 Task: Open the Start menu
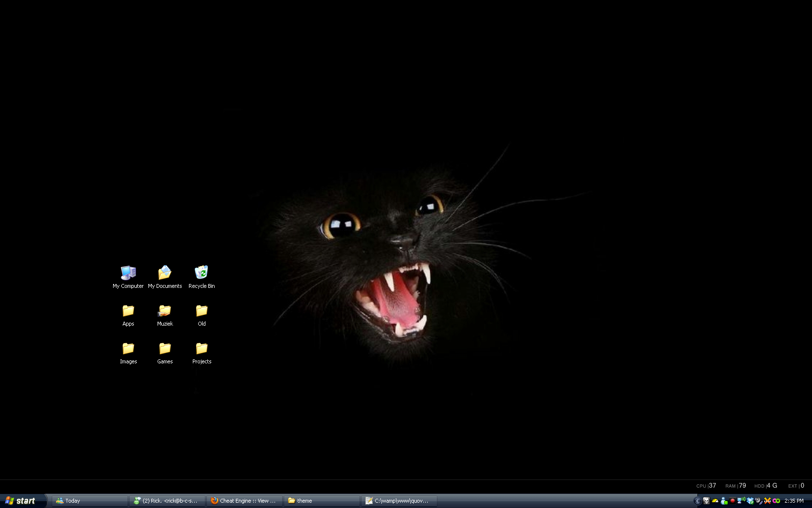click(x=23, y=501)
